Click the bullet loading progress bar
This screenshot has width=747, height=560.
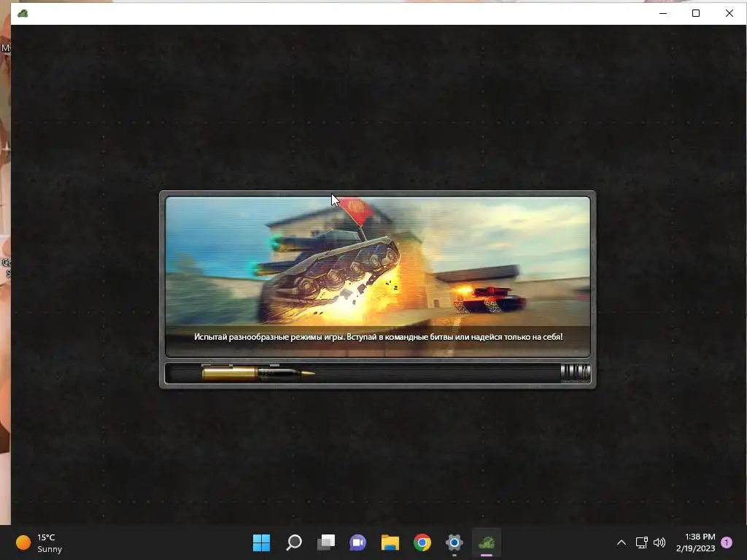coord(378,373)
